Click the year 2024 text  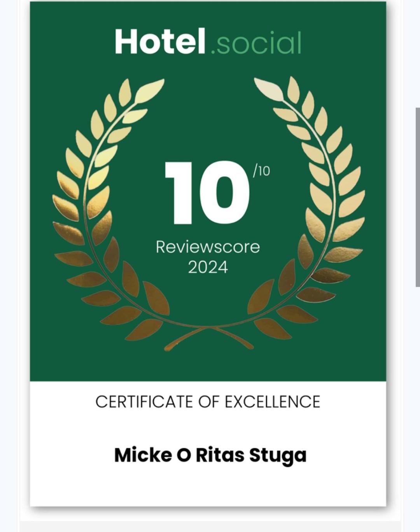coord(208,267)
